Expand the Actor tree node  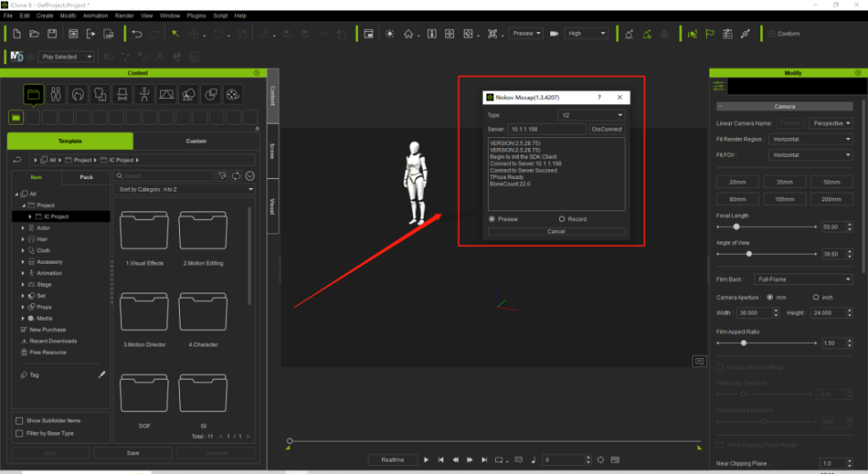(22, 227)
